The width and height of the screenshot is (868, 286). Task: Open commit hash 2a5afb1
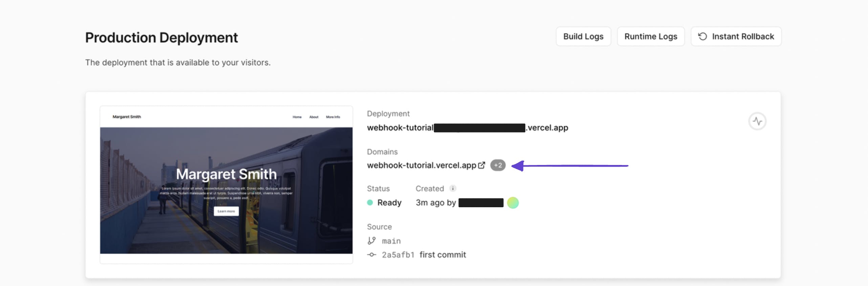398,255
